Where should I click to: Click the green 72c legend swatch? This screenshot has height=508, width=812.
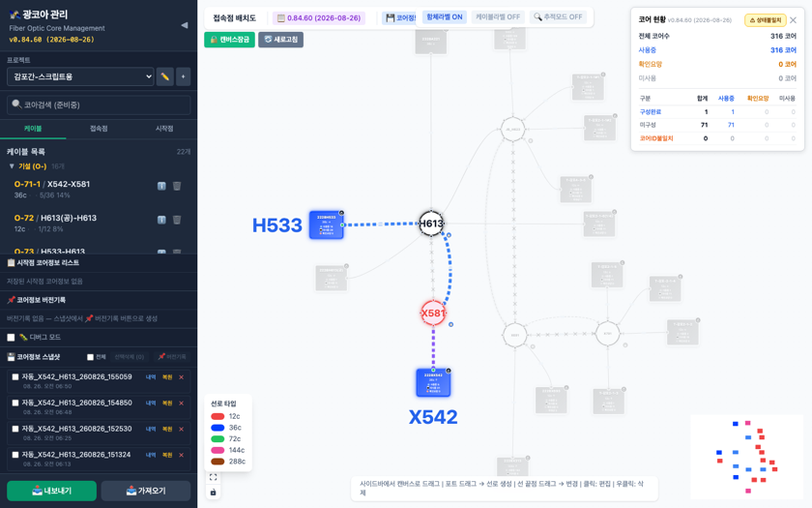coord(217,439)
